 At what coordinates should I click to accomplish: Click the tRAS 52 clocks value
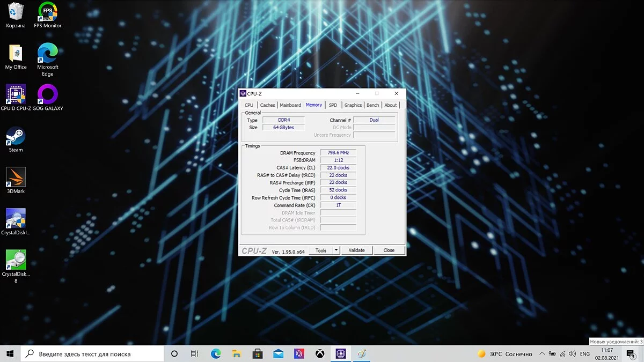click(338, 190)
